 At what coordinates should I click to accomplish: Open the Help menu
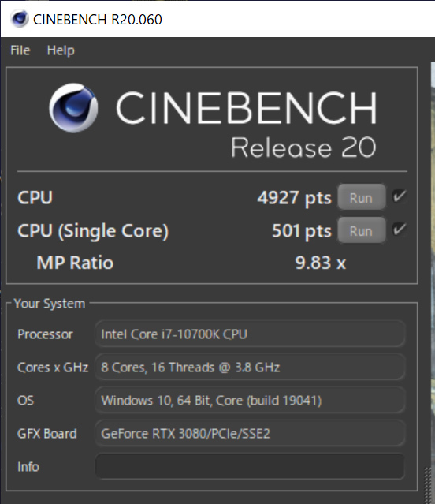[x=61, y=50]
